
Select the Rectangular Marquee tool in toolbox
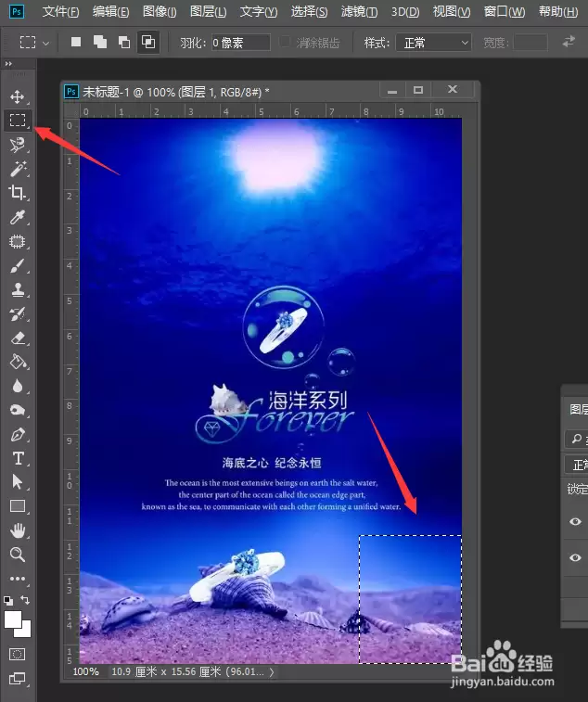[18, 120]
